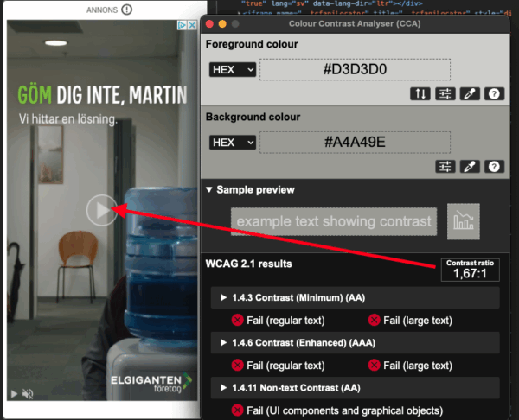Pick background colour with eyedropper
The image size is (519, 420).
470,167
